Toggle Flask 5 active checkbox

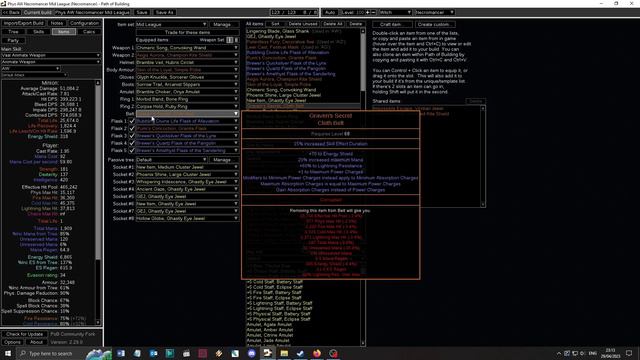point(132,151)
